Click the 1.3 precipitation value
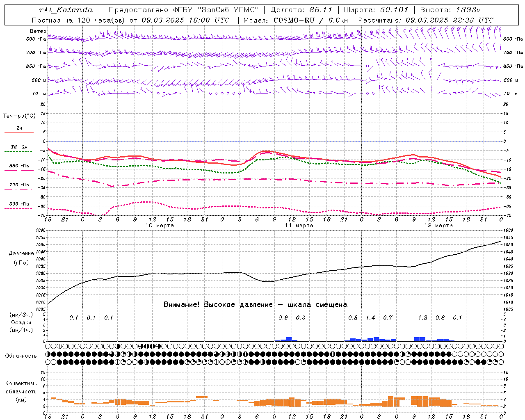 422,317
